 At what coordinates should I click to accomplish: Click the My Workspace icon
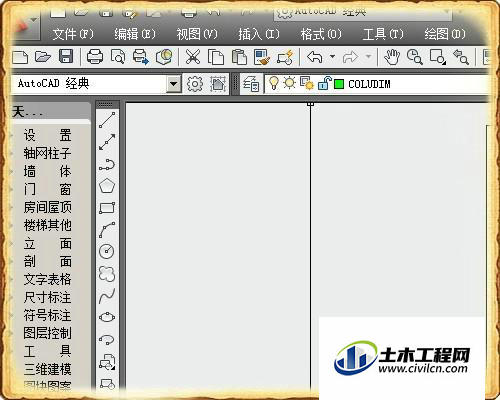click(218, 84)
